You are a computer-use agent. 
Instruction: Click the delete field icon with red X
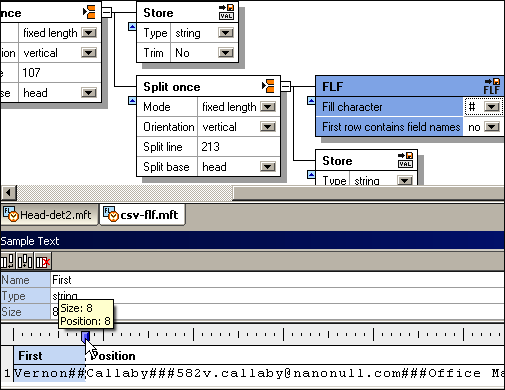pyautogui.click(x=43, y=262)
